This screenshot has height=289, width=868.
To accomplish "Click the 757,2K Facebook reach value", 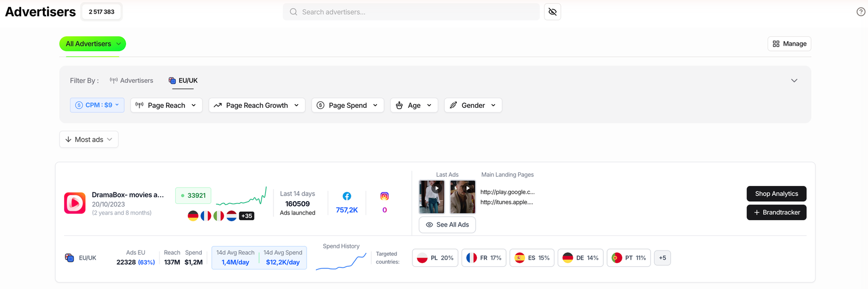I will click(347, 210).
